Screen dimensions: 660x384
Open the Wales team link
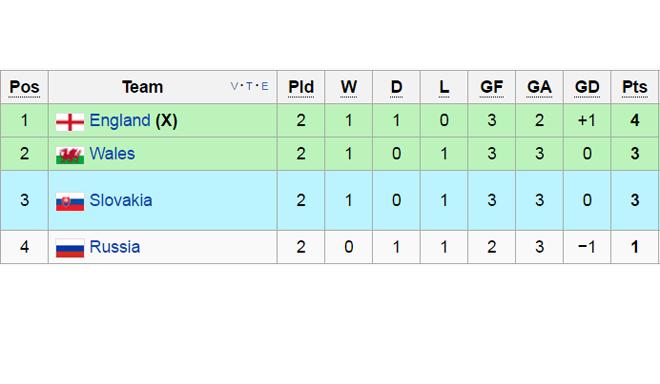click(112, 154)
